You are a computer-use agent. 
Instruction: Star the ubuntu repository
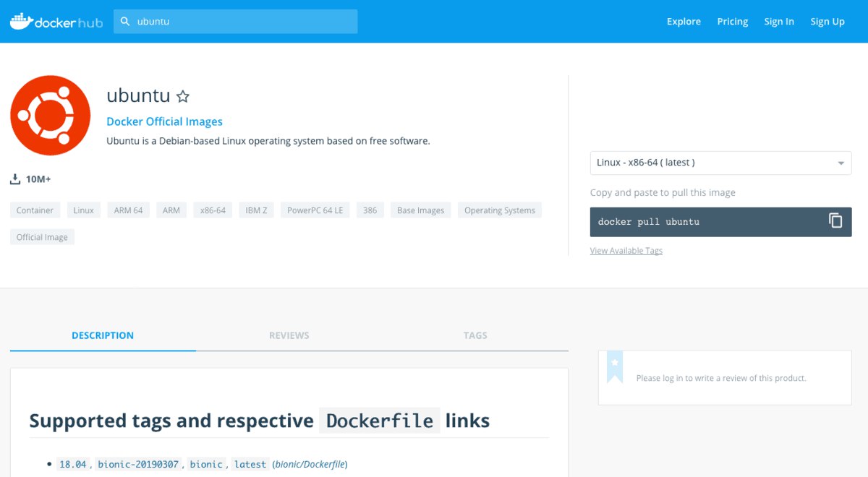pos(183,96)
